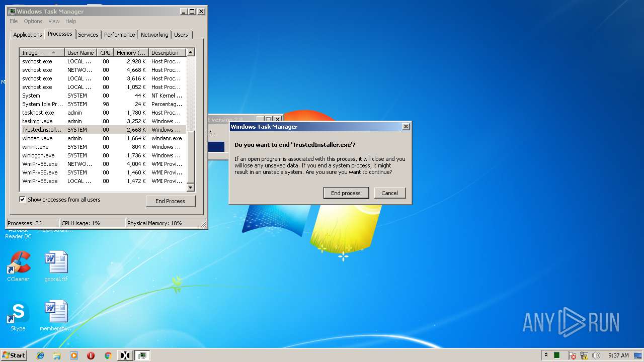Screen dimensions: 644x362
Task: Sort by User Name column
Action: click(80, 53)
